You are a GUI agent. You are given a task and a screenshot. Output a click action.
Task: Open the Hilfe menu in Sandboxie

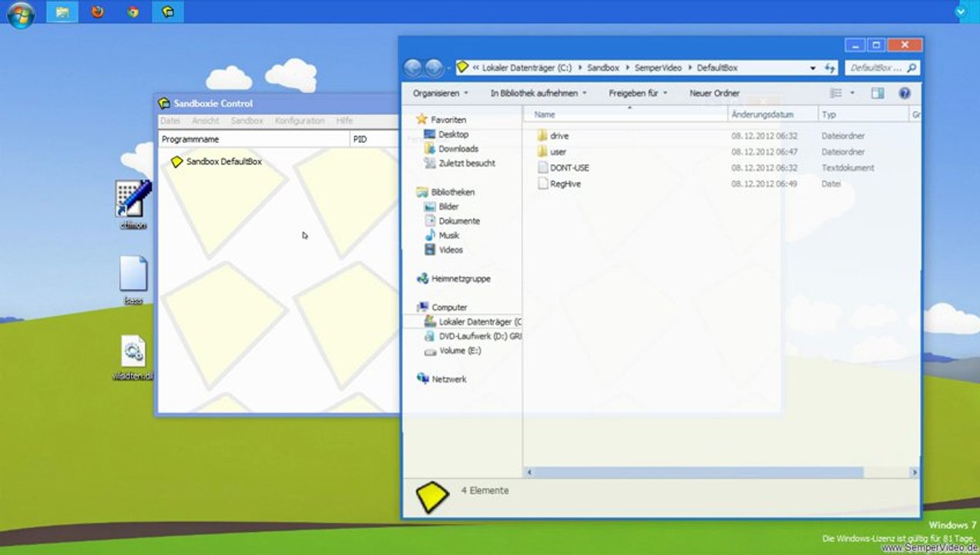(344, 121)
